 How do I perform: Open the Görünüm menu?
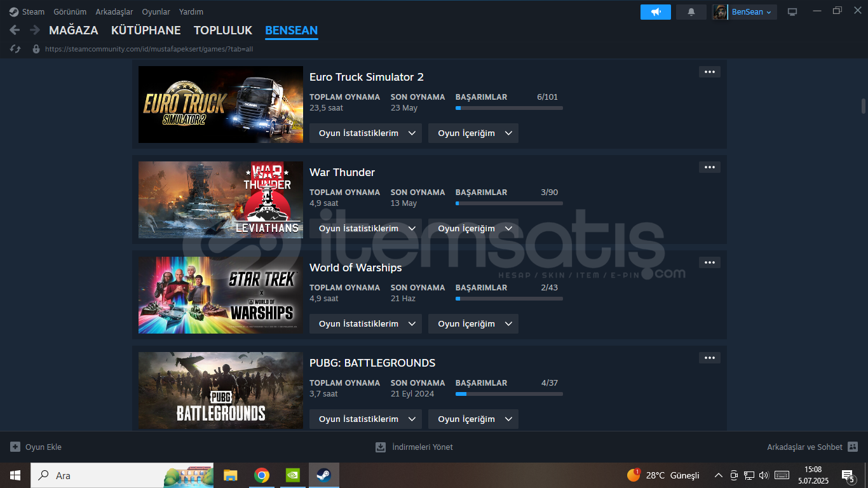coord(70,12)
